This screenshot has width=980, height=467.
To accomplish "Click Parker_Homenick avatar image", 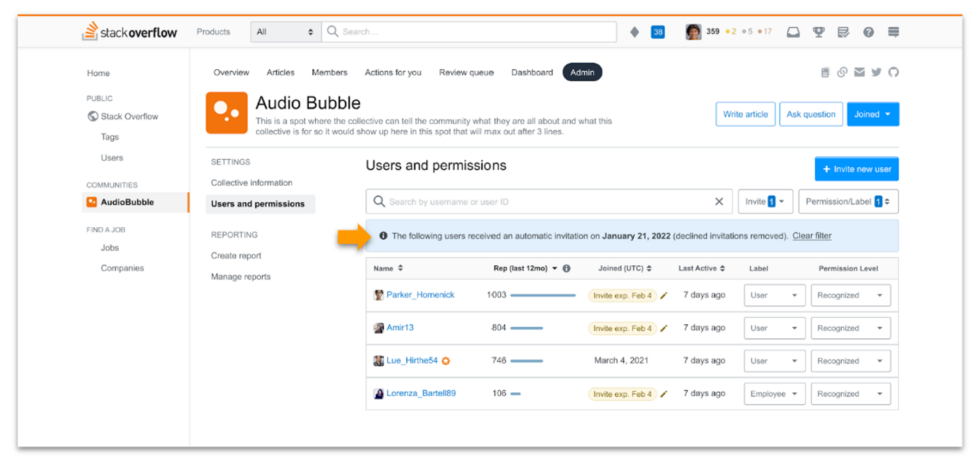I will (x=378, y=295).
